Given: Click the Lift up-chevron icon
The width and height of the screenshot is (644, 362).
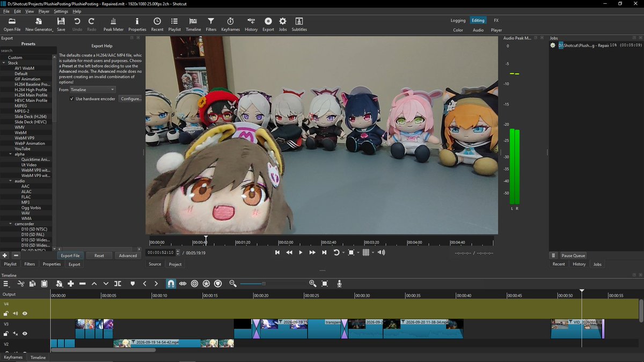Looking at the screenshot, I should pos(94,284).
